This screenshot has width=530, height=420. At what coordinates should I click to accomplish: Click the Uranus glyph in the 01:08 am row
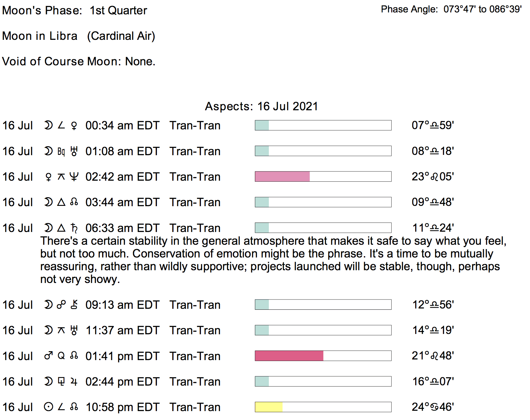click(74, 151)
